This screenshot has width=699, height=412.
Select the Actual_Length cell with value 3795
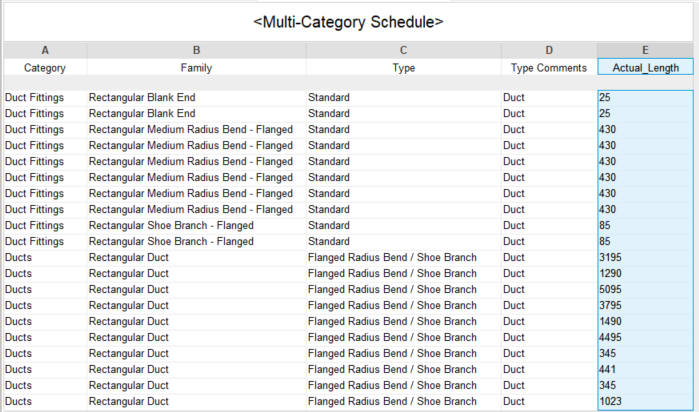click(646, 306)
